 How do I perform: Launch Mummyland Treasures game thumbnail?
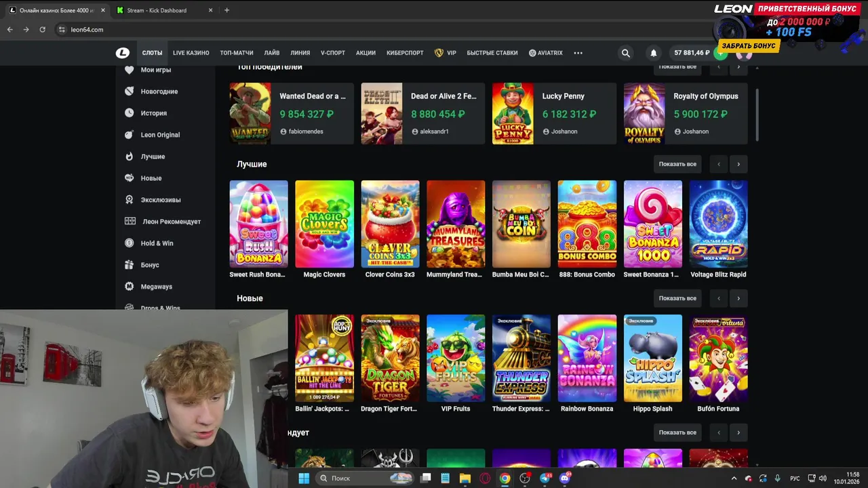(456, 224)
